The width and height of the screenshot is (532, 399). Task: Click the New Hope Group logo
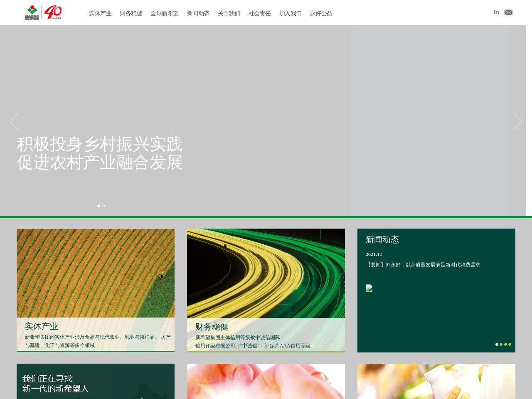click(32, 12)
